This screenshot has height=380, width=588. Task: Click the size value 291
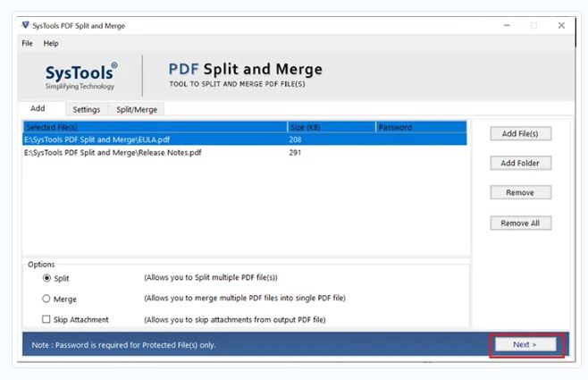(x=295, y=153)
